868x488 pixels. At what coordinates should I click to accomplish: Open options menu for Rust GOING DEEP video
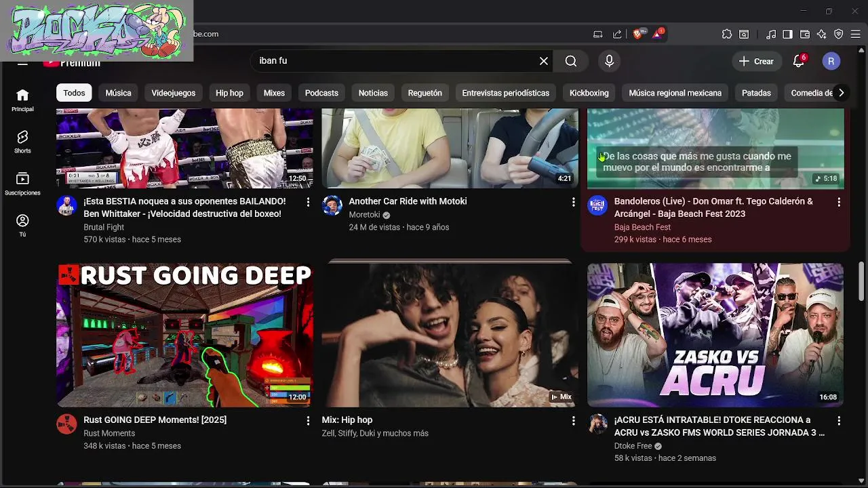[x=308, y=421]
